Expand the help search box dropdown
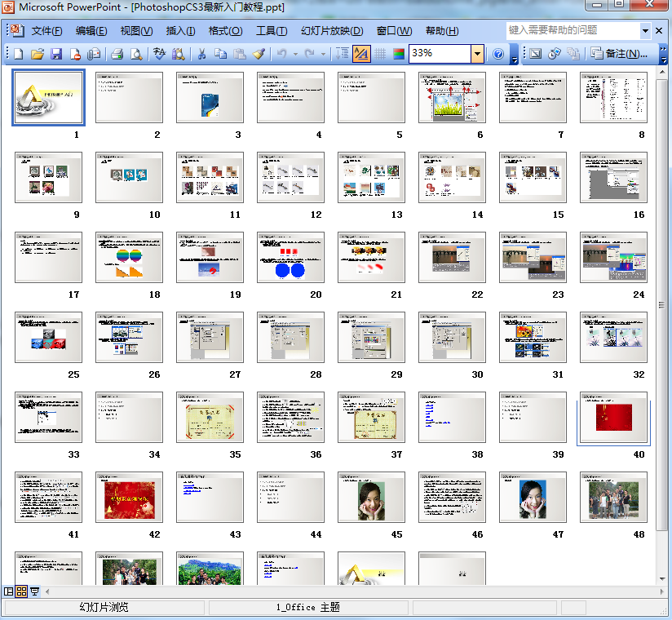This screenshot has height=620, width=672. (x=646, y=31)
